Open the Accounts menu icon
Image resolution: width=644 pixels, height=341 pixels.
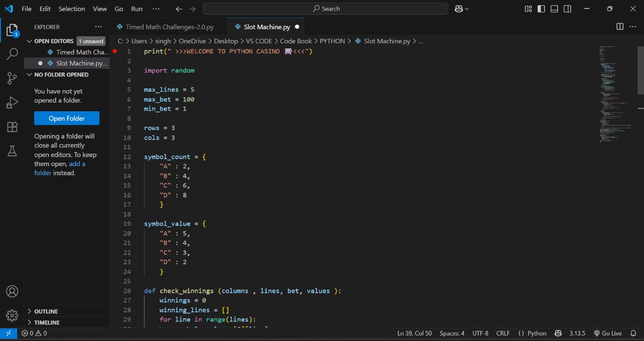[12, 292]
